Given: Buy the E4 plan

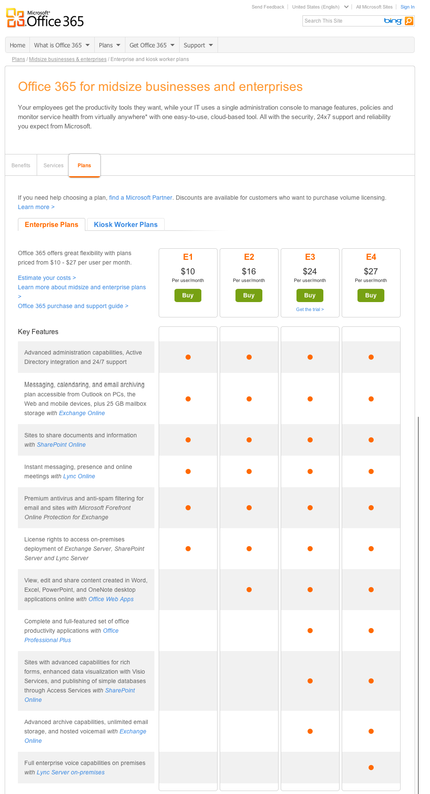Looking at the screenshot, I should [371, 295].
